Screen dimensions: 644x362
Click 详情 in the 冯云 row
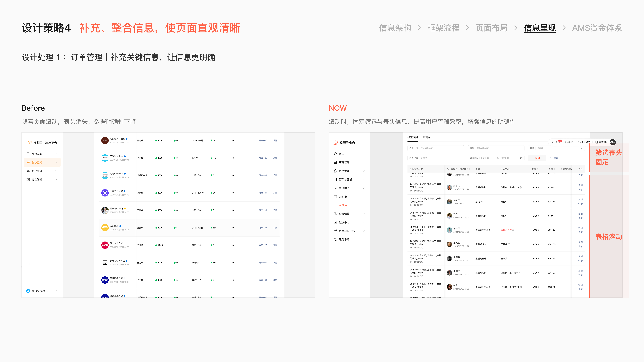coord(580,218)
